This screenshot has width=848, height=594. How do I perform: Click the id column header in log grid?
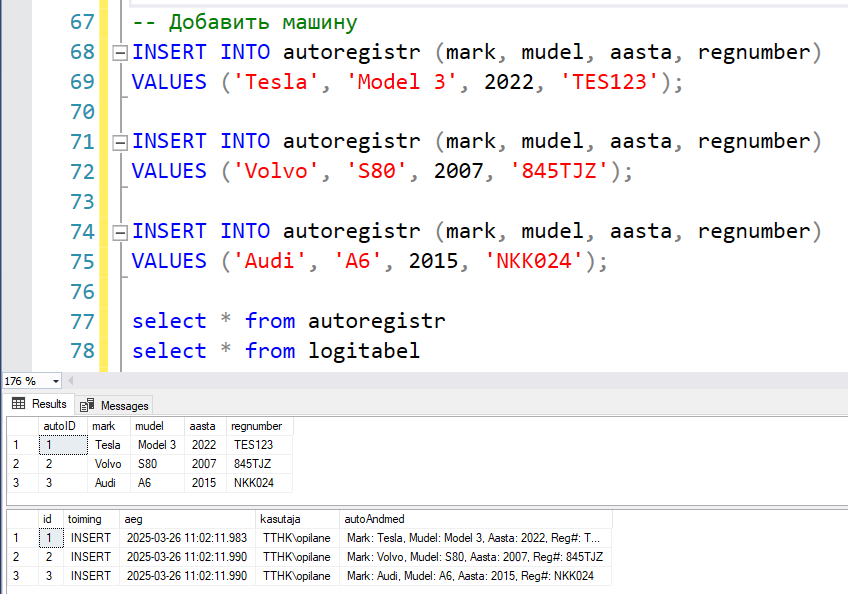tap(51, 519)
